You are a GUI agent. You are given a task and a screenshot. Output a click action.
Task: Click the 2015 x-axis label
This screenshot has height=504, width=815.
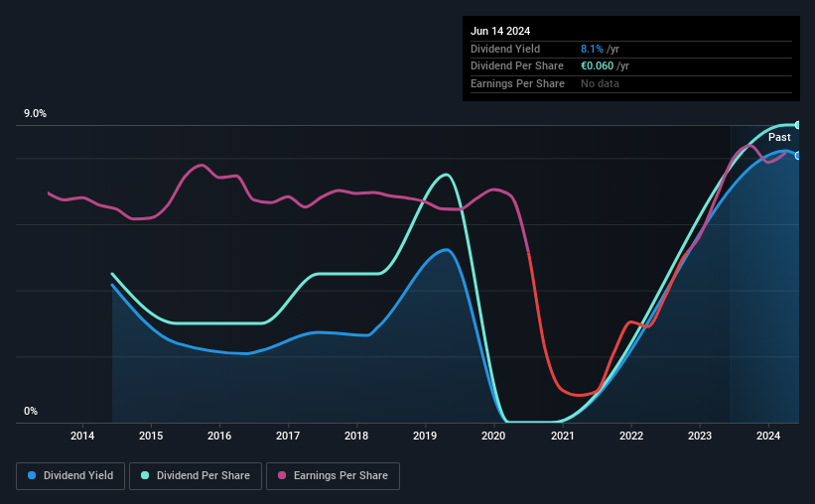151,436
